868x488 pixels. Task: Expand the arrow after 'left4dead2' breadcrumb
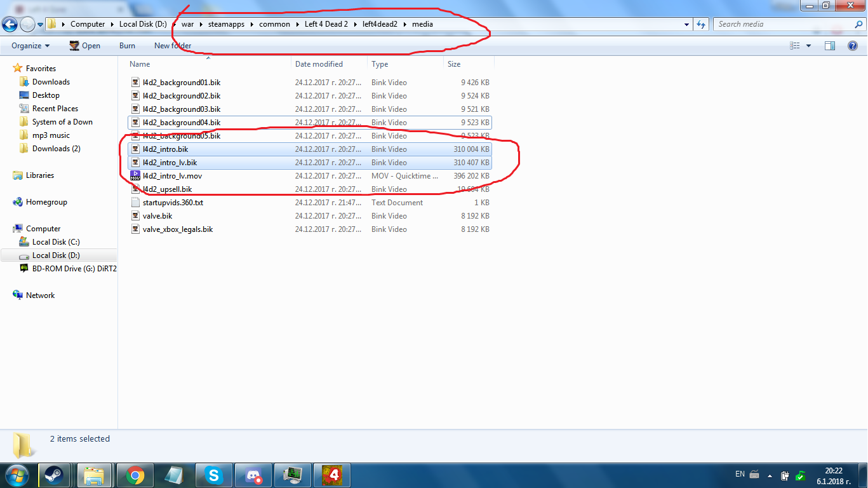pyautogui.click(x=404, y=24)
